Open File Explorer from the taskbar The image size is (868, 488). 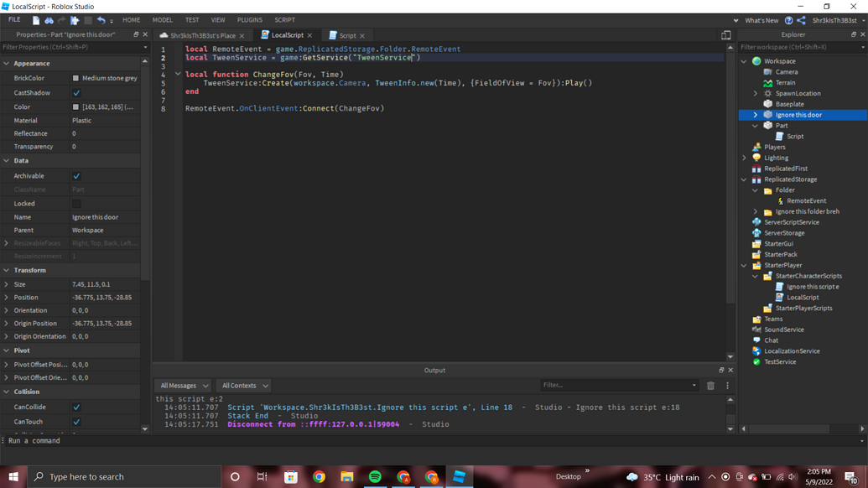(x=347, y=477)
